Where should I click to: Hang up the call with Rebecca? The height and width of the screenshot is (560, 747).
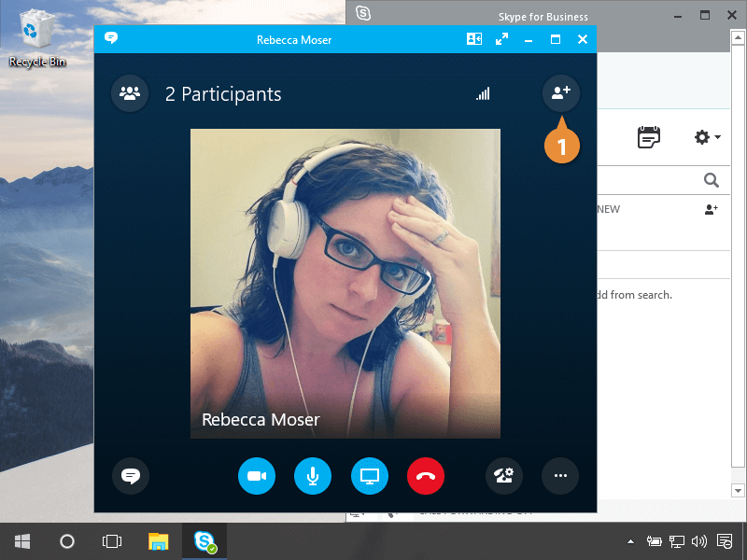[426, 476]
